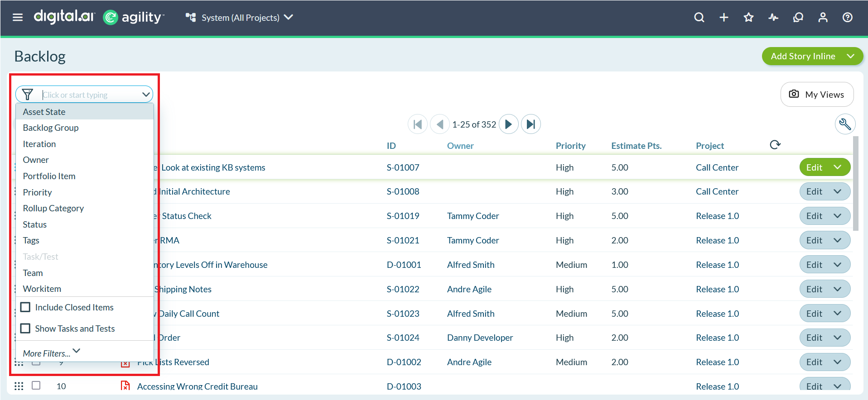Select Asset State filter option
The width and height of the screenshot is (868, 400).
pos(85,112)
